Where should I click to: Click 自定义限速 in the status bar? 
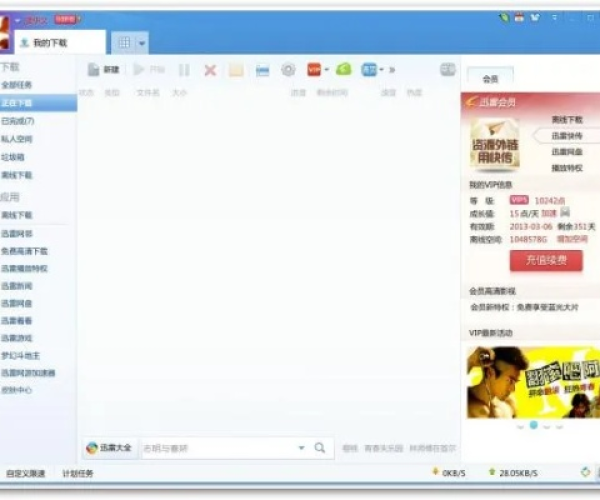coord(25,473)
